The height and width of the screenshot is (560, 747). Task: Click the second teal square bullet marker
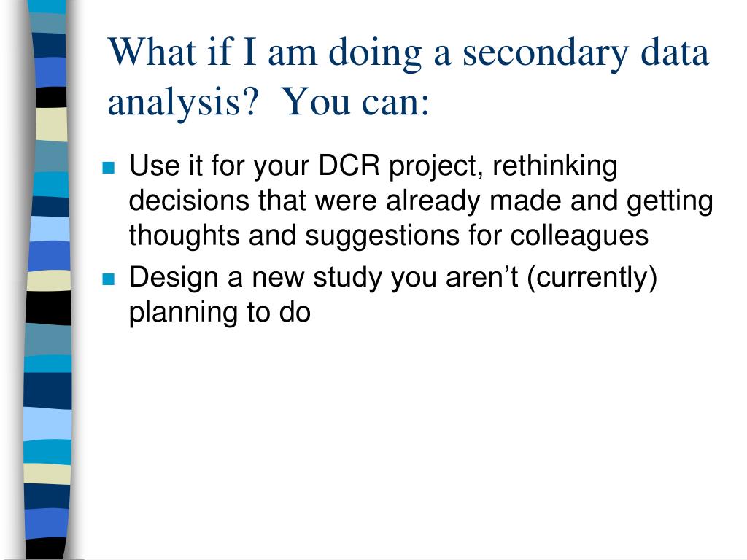[109, 279]
